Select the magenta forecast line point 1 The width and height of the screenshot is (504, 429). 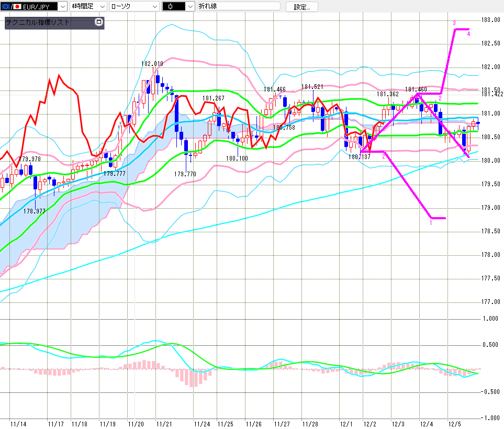[x=430, y=223]
